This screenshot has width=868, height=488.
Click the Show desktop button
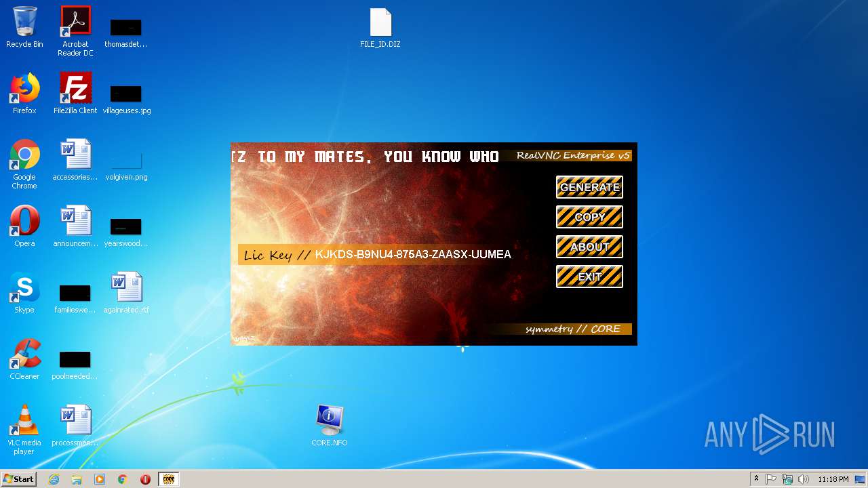pyautogui.click(x=861, y=479)
